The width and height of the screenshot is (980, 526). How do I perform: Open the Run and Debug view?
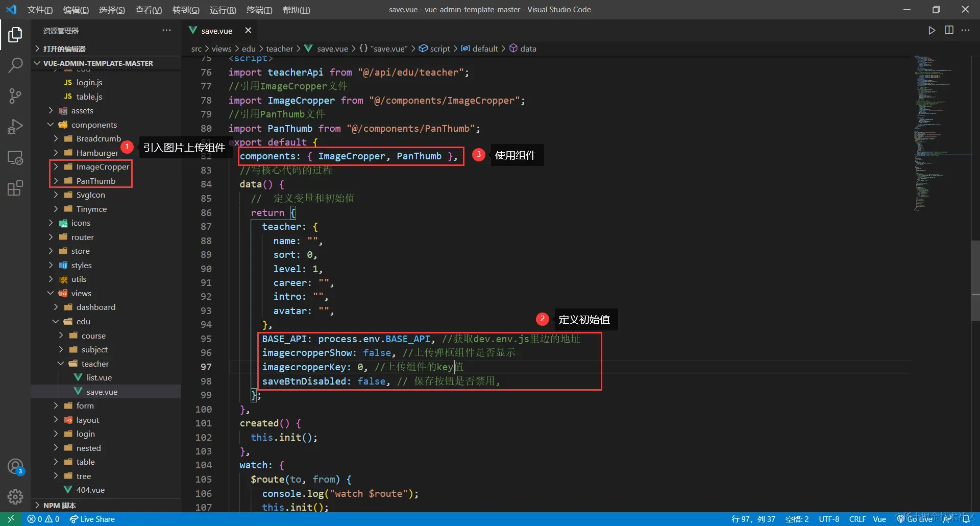[x=15, y=127]
